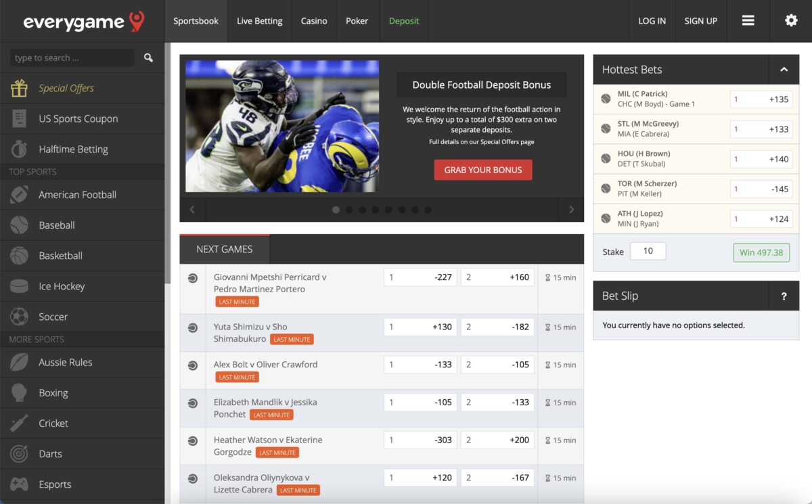Click the Esports gamepad icon
The width and height of the screenshot is (812, 504).
(x=19, y=484)
